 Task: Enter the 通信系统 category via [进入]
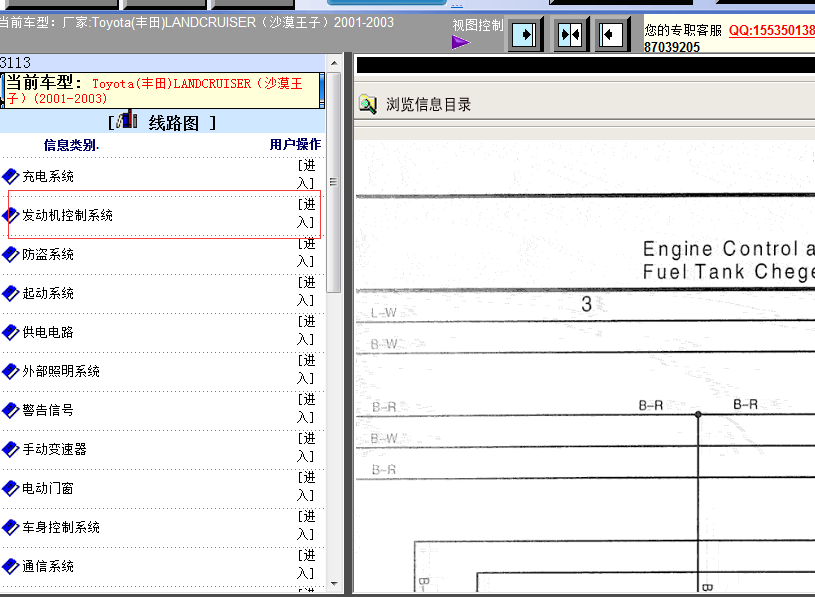[306, 564]
